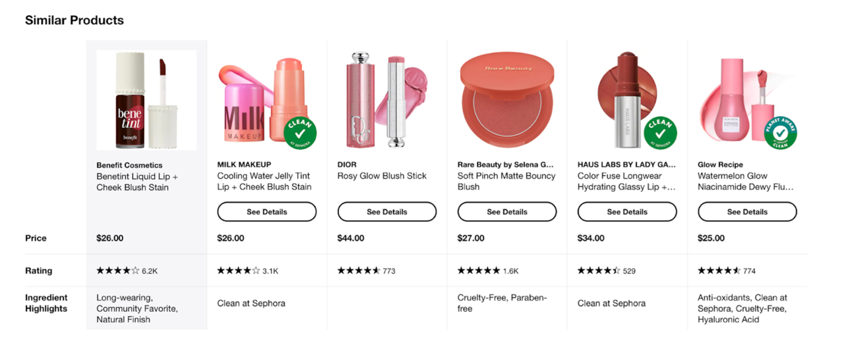Screen dimensions: 868x357
Task: Click the star rating for Benetint
Action: click(x=117, y=271)
